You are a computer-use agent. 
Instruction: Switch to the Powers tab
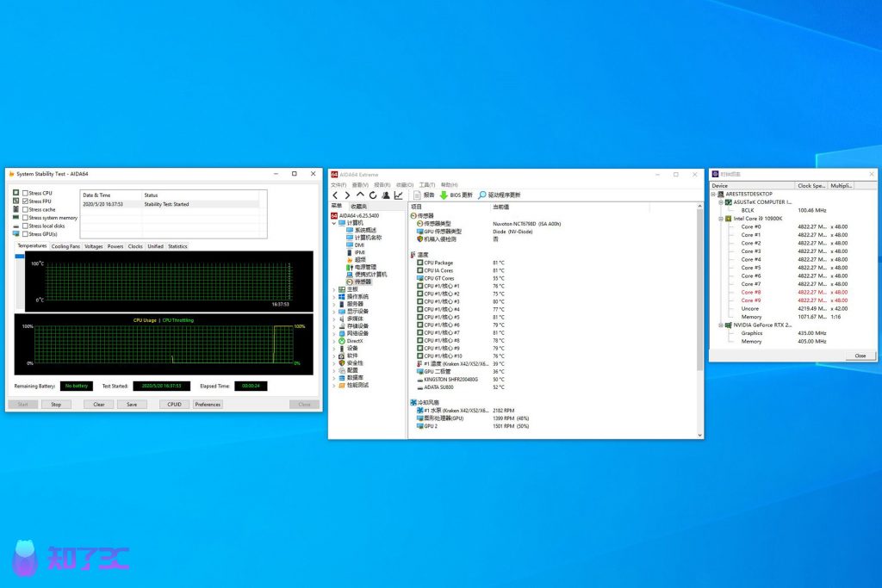tap(115, 246)
